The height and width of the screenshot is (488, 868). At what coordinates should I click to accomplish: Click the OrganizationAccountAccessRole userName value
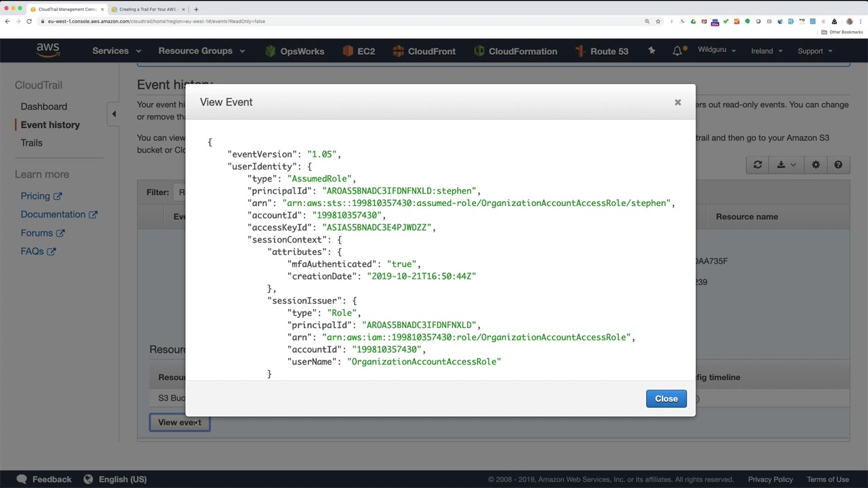(x=424, y=362)
